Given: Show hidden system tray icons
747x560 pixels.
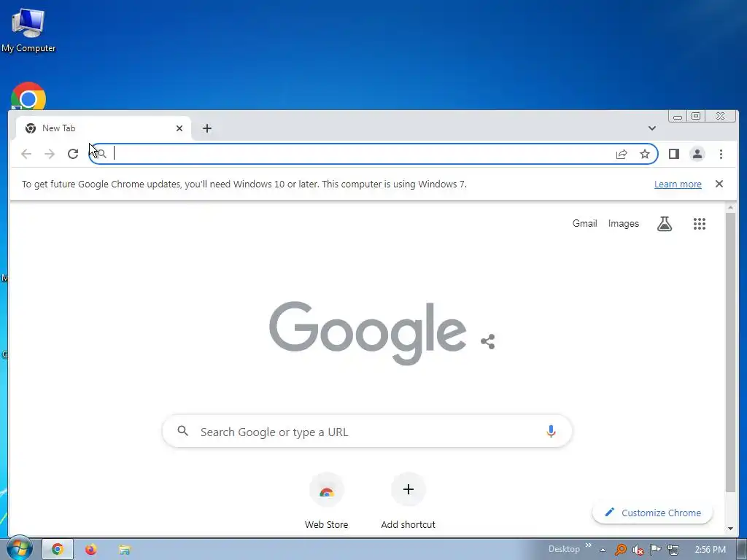Looking at the screenshot, I should (x=603, y=550).
